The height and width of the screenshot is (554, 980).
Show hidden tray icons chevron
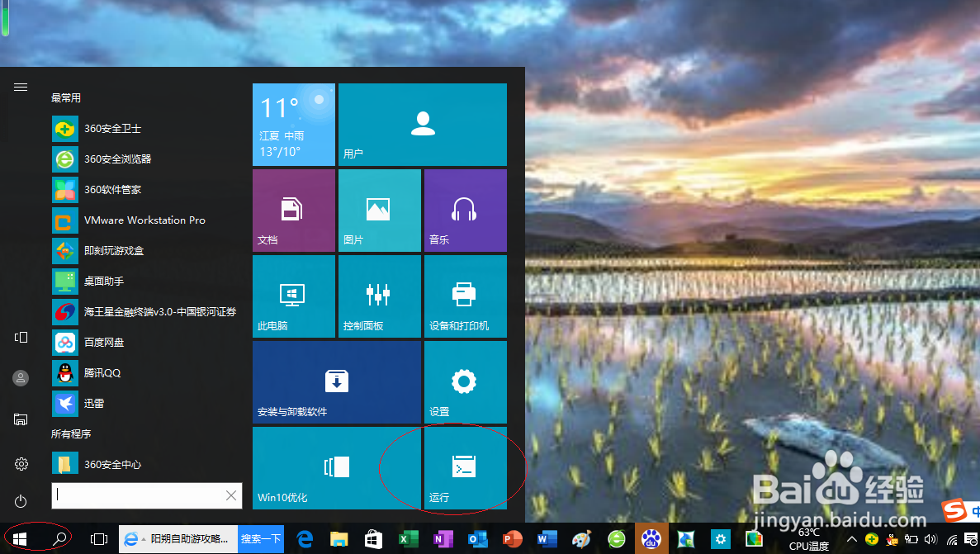852,539
